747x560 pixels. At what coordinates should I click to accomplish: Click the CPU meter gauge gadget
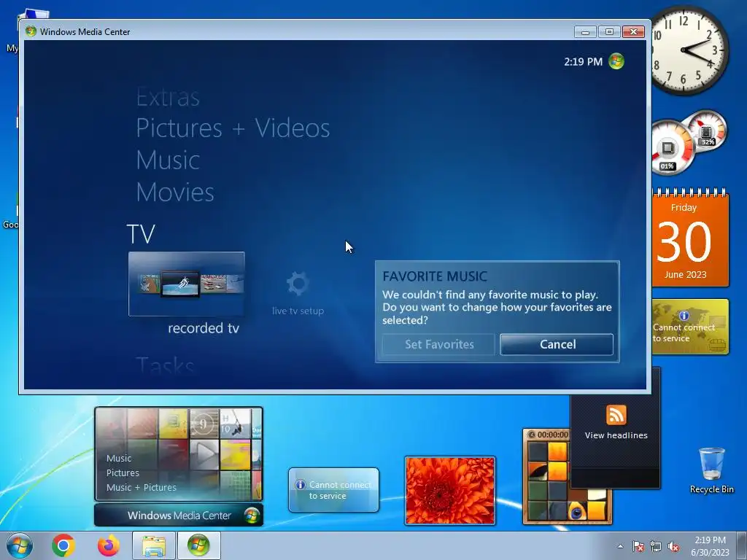pos(670,147)
